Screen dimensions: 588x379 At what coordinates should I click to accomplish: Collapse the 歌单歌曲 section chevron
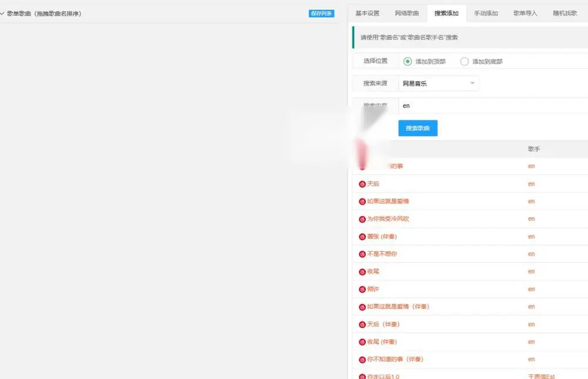pos(2,14)
